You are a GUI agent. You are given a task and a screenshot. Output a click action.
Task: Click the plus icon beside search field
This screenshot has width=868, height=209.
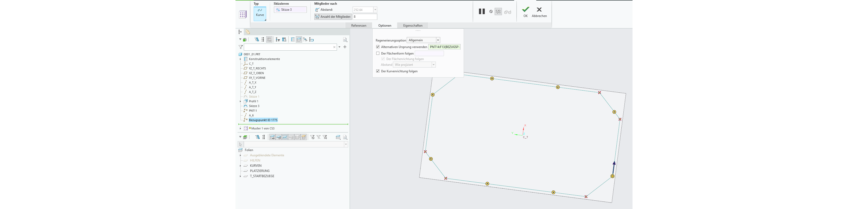click(x=345, y=47)
